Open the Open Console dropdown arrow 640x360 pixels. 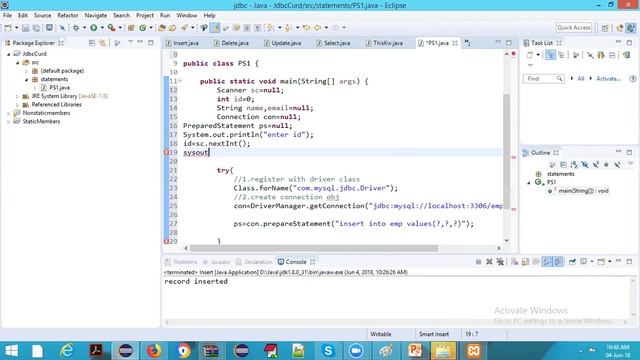pyautogui.click(x=609, y=262)
